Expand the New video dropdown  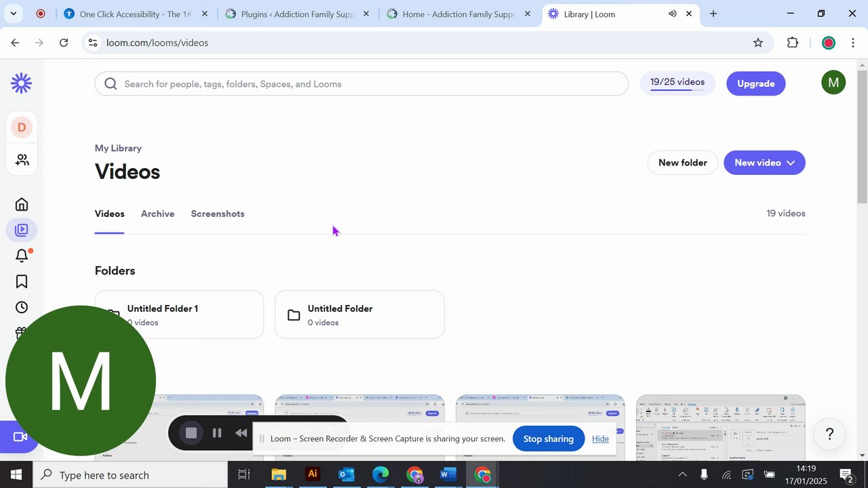click(x=764, y=163)
